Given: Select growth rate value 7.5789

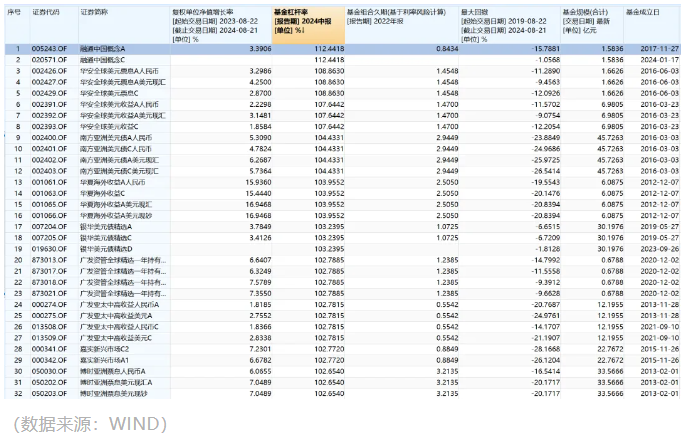Looking at the screenshot, I should coord(260,282).
